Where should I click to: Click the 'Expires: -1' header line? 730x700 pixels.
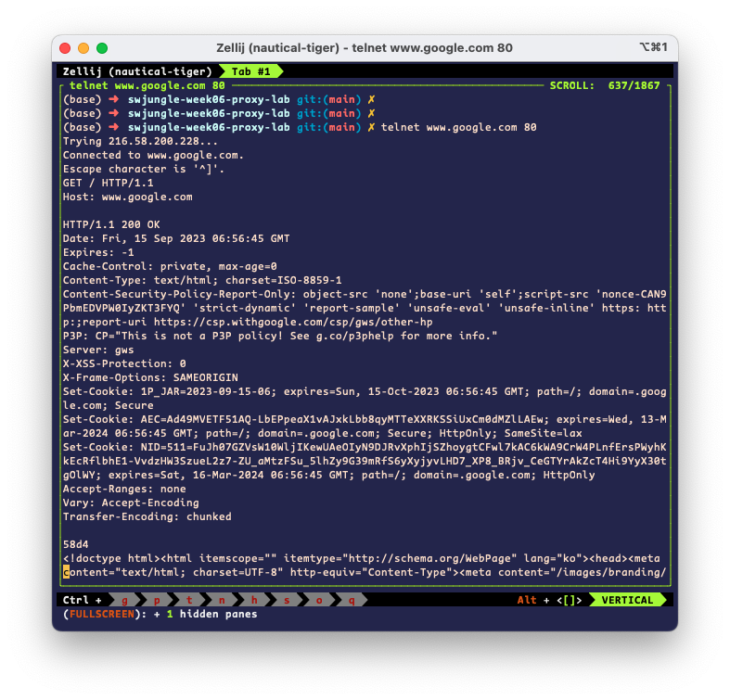(x=98, y=253)
